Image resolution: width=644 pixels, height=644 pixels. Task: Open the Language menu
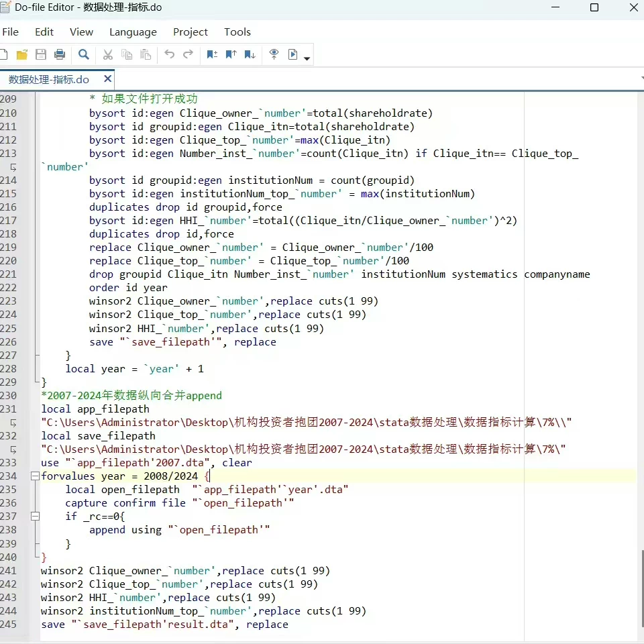133,32
